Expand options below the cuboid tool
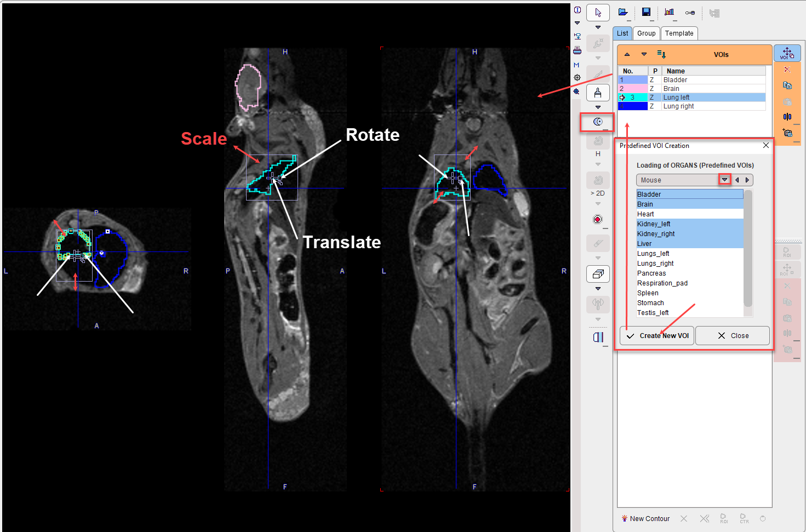806x532 pixels. tap(598, 288)
